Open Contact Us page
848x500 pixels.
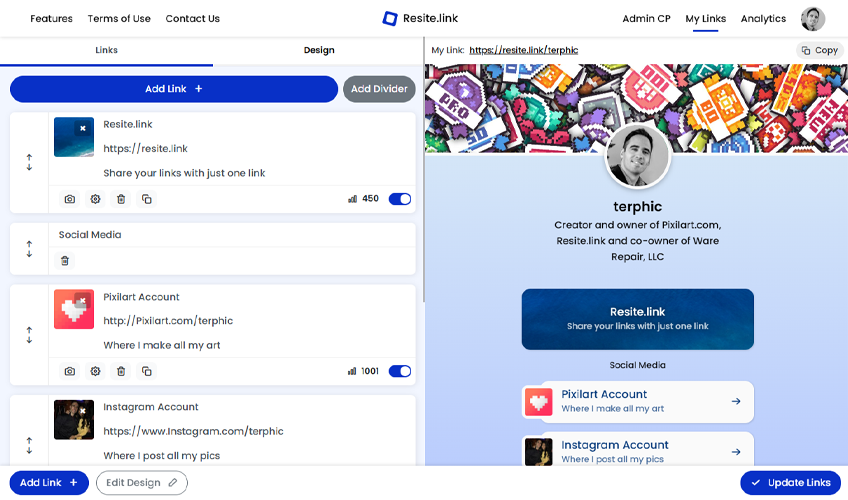coord(193,18)
